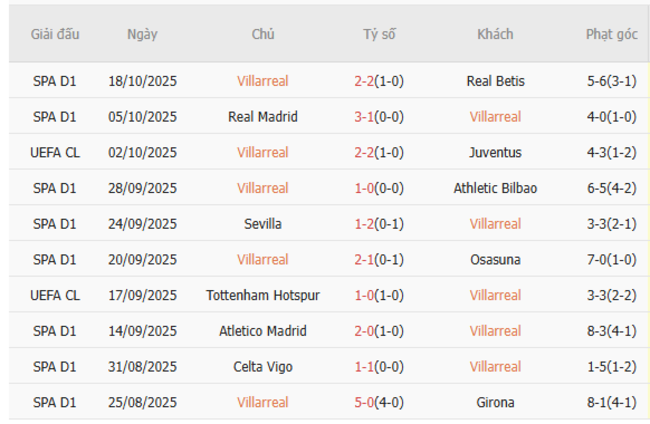
Task: Click the 3-1(0-0) Real Madrid score
Action: (x=379, y=117)
